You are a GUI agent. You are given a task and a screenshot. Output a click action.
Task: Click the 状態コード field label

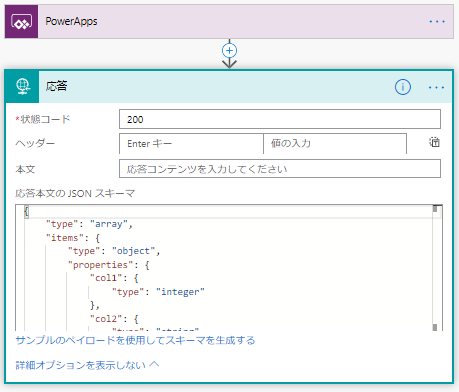[43, 119]
